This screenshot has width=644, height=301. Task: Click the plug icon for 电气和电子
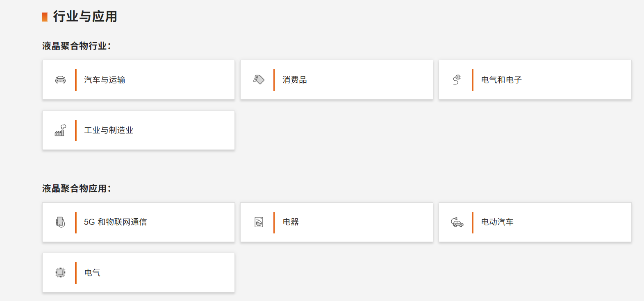[457, 79]
